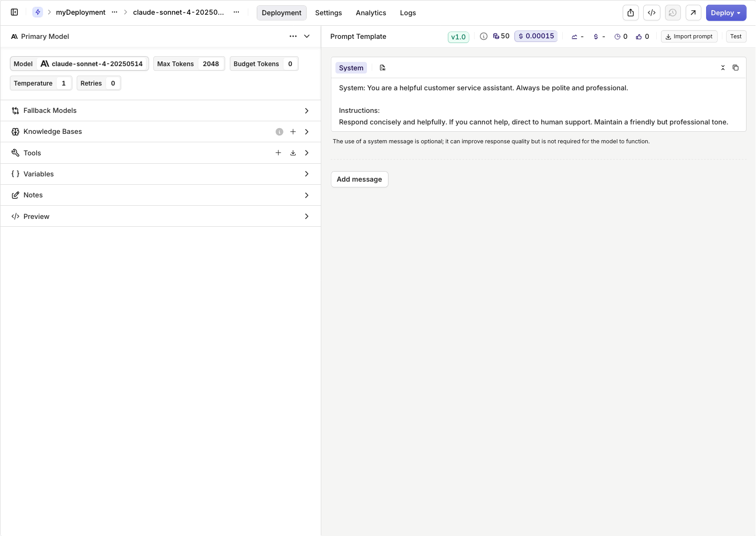Expand Knowledge Bases chevron
756x536 pixels.
(307, 132)
